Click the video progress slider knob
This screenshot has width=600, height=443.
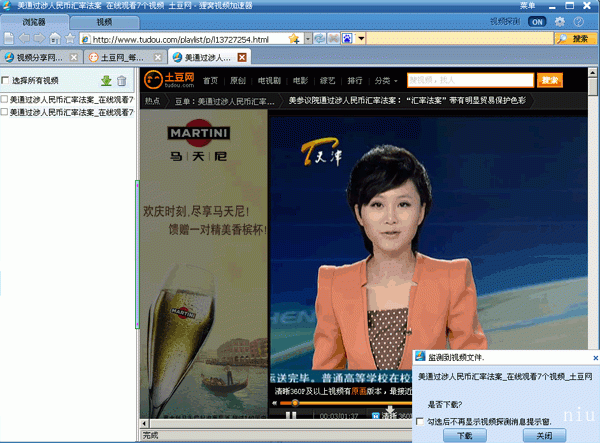click(x=295, y=403)
